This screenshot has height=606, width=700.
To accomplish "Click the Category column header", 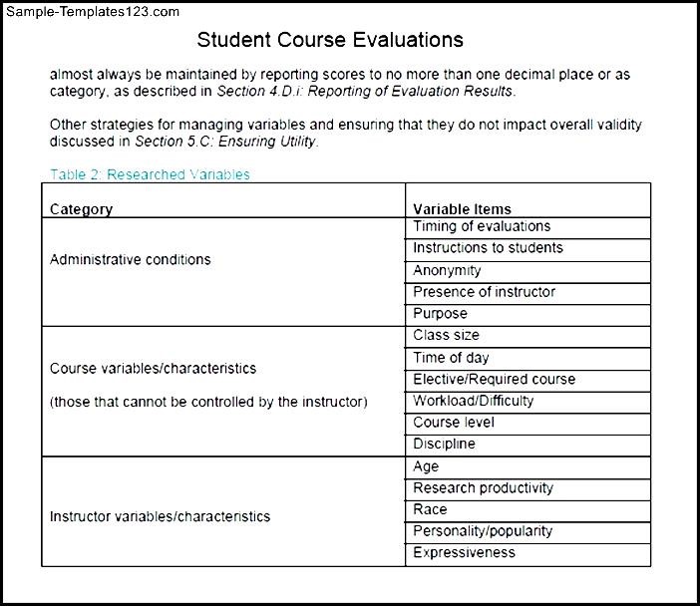I will click(x=81, y=209).
